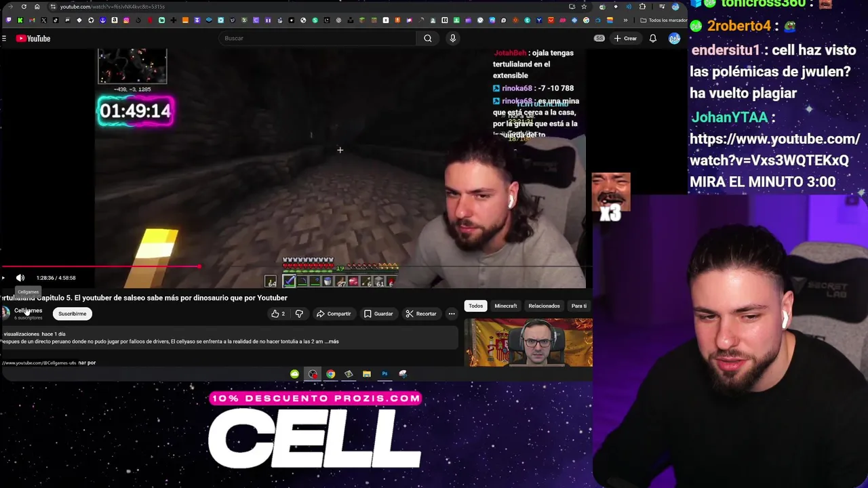The image size is (868, 488).
Task: Open more actions three-dot menu
Action: (x=452, y=314)
